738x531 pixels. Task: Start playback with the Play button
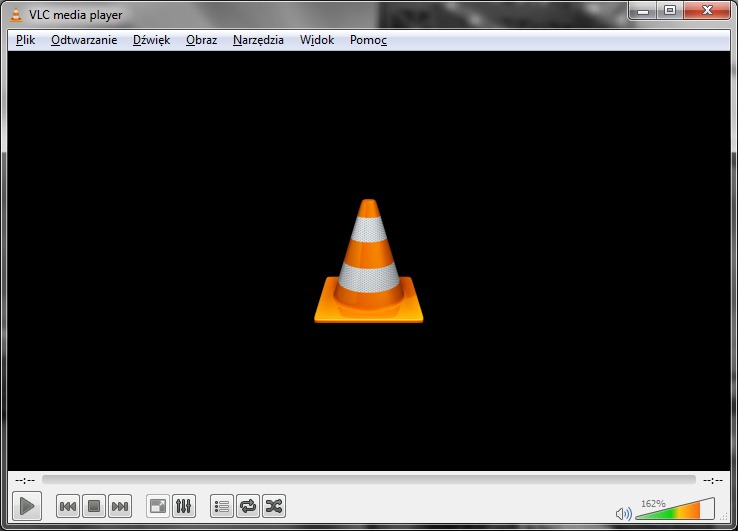coord(27,506)
